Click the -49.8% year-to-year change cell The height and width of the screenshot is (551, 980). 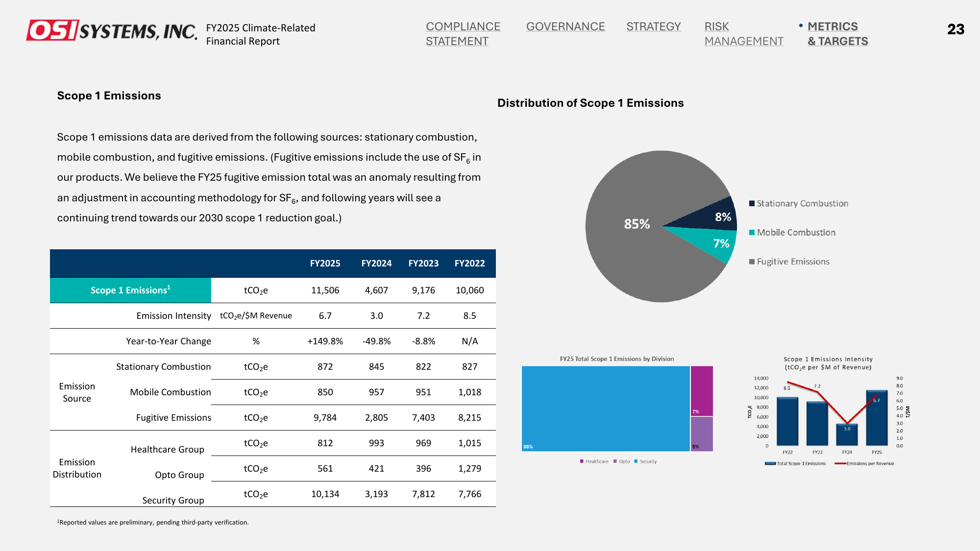376,341
